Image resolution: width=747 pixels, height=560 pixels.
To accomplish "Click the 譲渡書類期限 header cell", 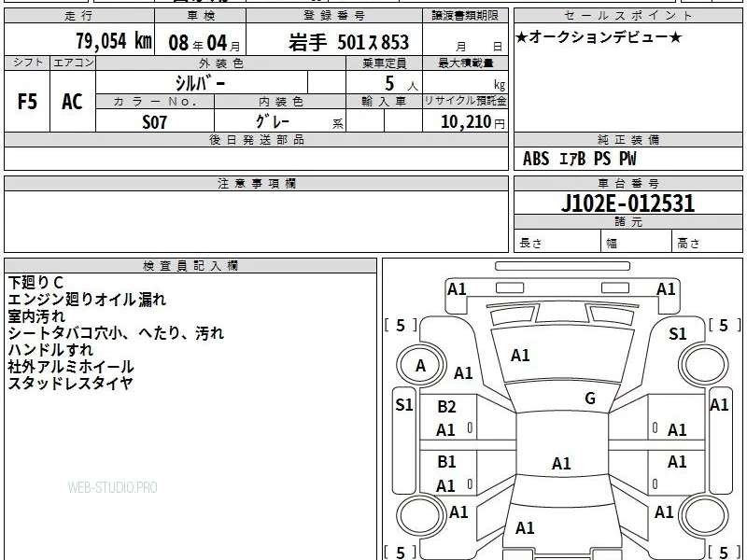I will click(465, 16).
